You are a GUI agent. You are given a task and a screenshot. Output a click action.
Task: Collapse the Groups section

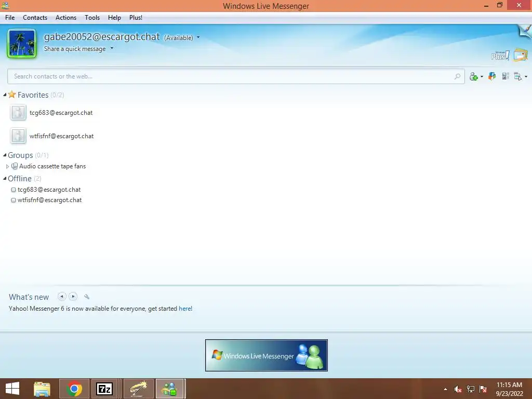coord(5,155)
